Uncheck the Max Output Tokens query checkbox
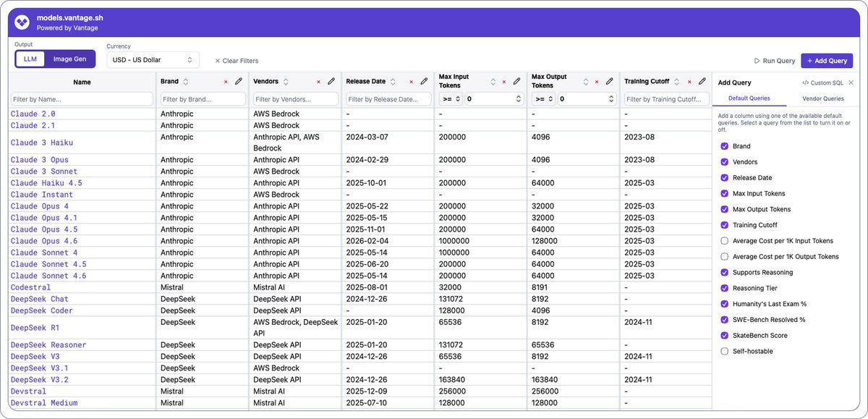Image resolution: width=868 pixels, height=419 pixels. tap(724, 209)
